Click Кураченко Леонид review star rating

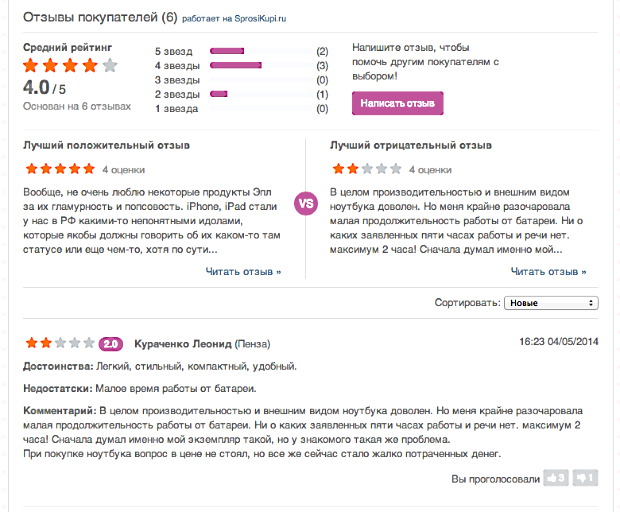(x=60, y=343)
